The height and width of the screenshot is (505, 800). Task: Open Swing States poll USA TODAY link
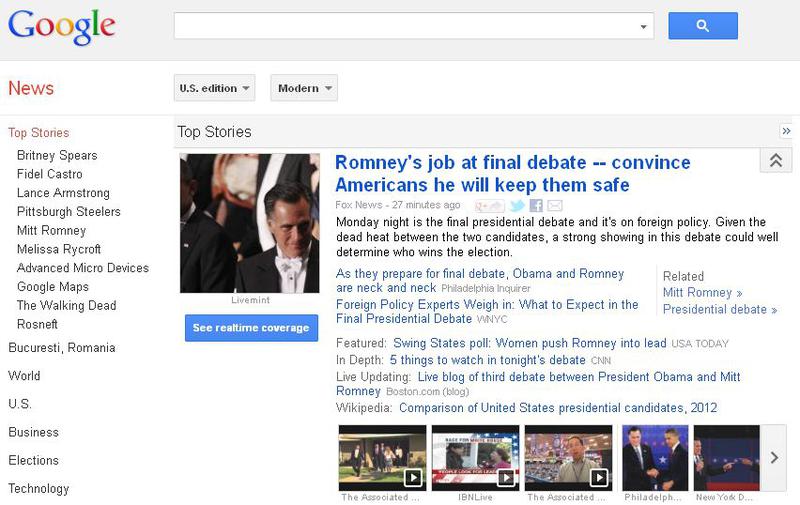point(530,343)
